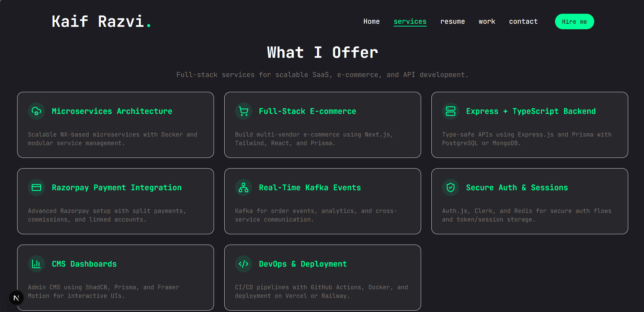644x312 pixels.
Task: Click the Microservices Architecture title
Action: (x=112, y=111)
